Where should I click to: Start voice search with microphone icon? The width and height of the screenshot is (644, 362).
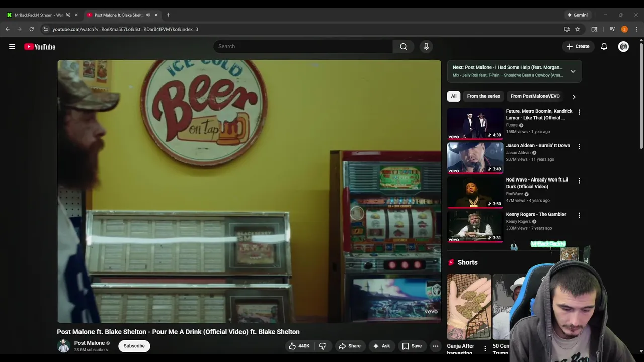[426, 46]
